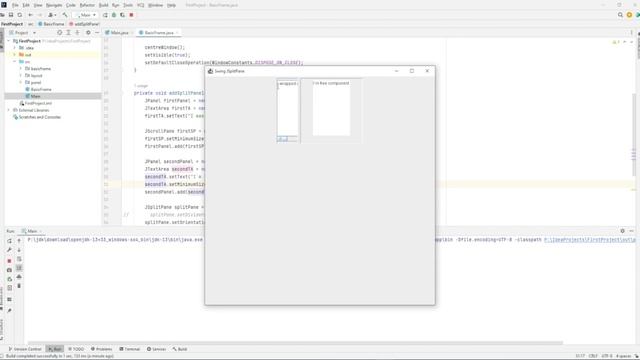Open the Run menu
This screenshot has height=360, width=640.
(116, 5)
